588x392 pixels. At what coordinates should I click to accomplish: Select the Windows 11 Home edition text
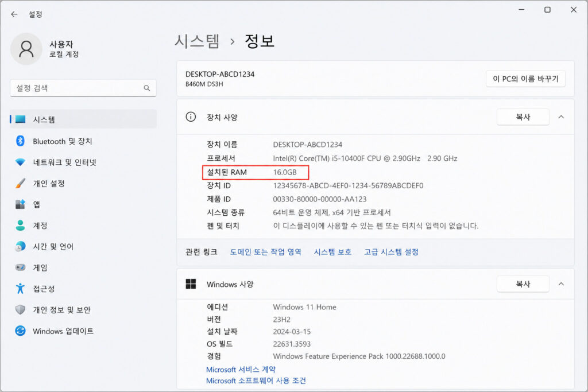click(x=304, y=307)
